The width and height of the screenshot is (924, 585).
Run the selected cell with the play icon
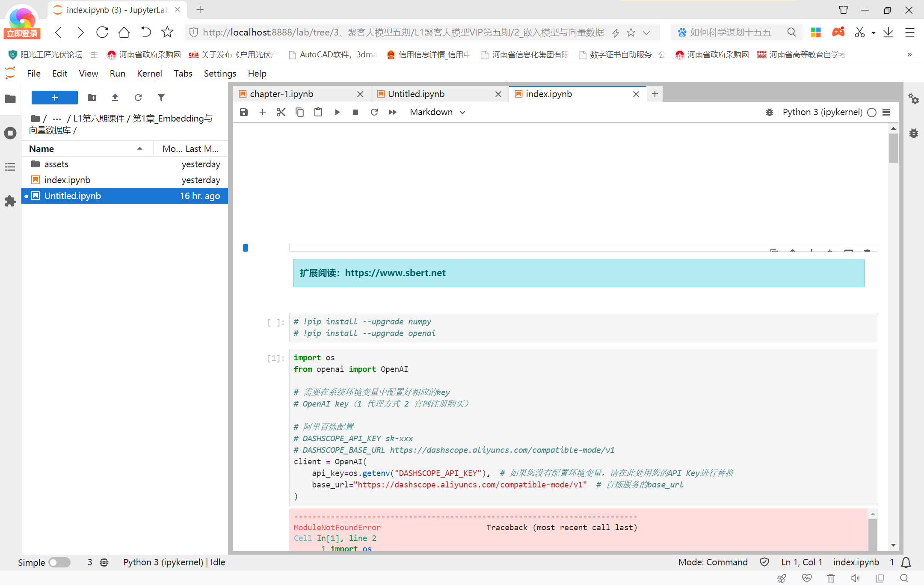click(337, 112)
